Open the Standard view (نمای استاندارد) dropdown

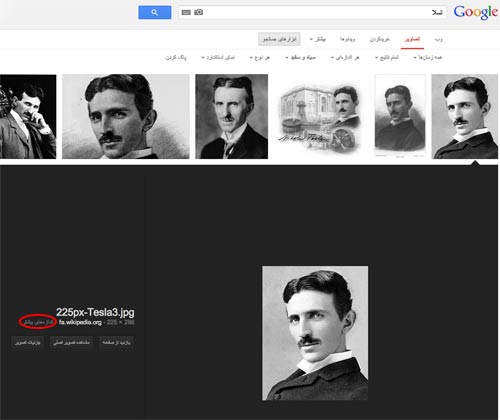218,57
